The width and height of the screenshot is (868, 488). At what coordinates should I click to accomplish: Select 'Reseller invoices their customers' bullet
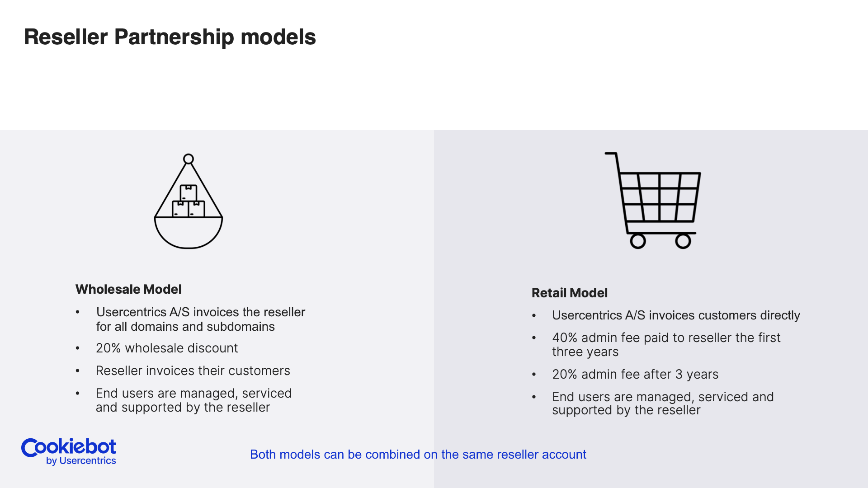pyautogui.click(x=193, y=371)
